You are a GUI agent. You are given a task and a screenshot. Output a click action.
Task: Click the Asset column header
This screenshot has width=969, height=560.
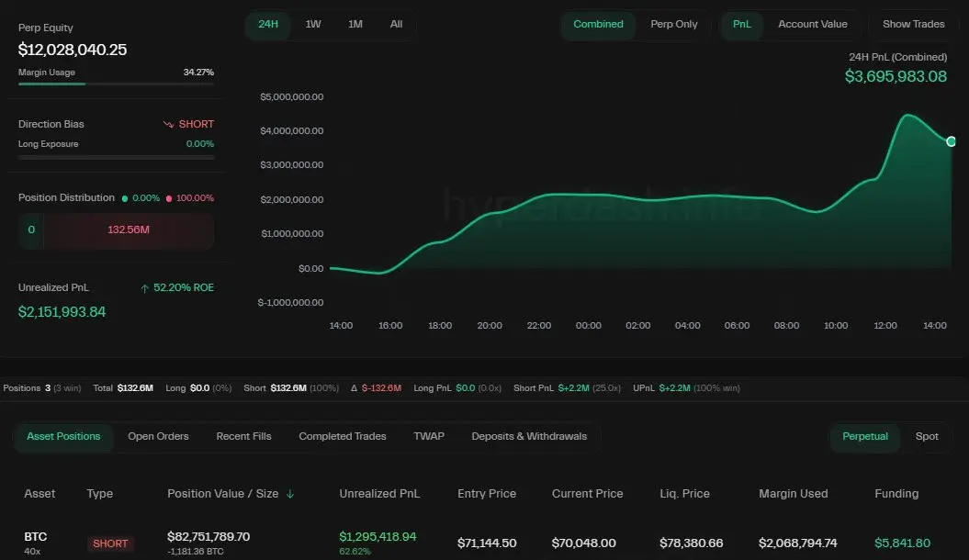39,494
